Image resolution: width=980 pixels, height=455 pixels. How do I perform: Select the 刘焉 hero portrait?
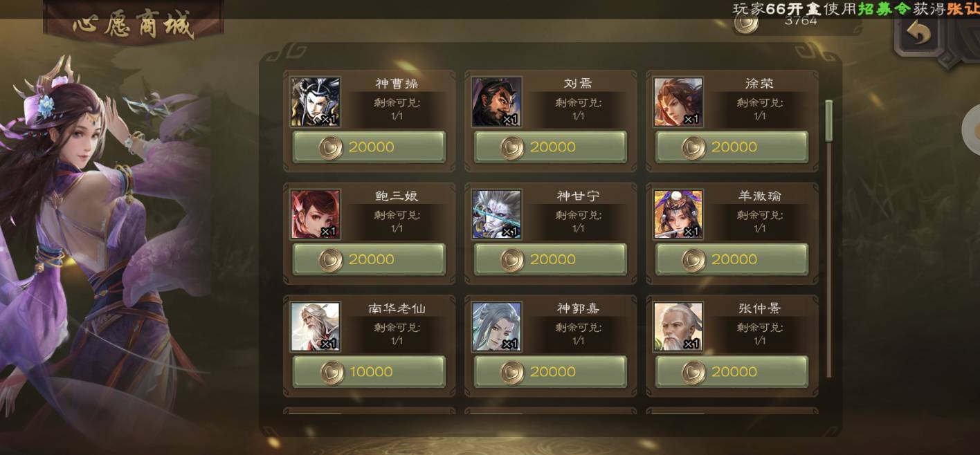pos(496,102)
